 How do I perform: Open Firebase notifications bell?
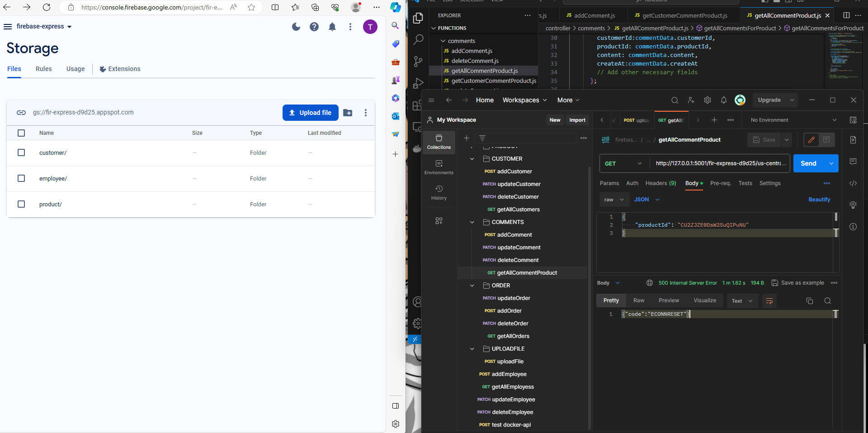[332, 27]
